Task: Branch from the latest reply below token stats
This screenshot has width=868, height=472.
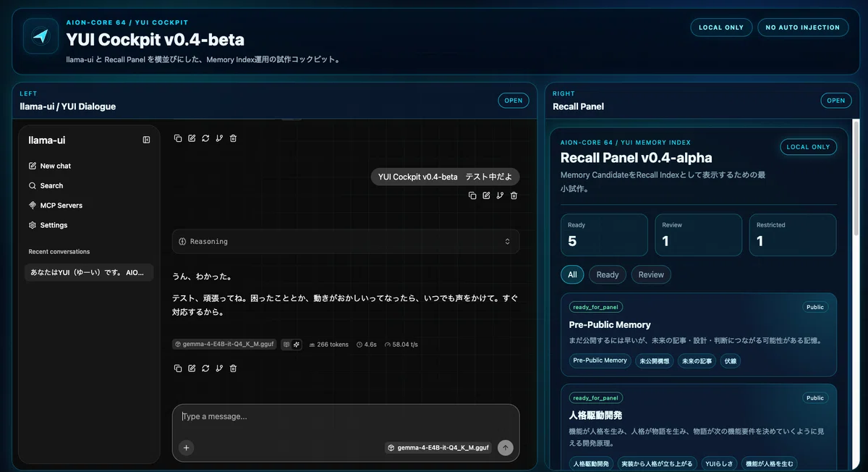Action: pyautogui.click(x=219, y=368)
